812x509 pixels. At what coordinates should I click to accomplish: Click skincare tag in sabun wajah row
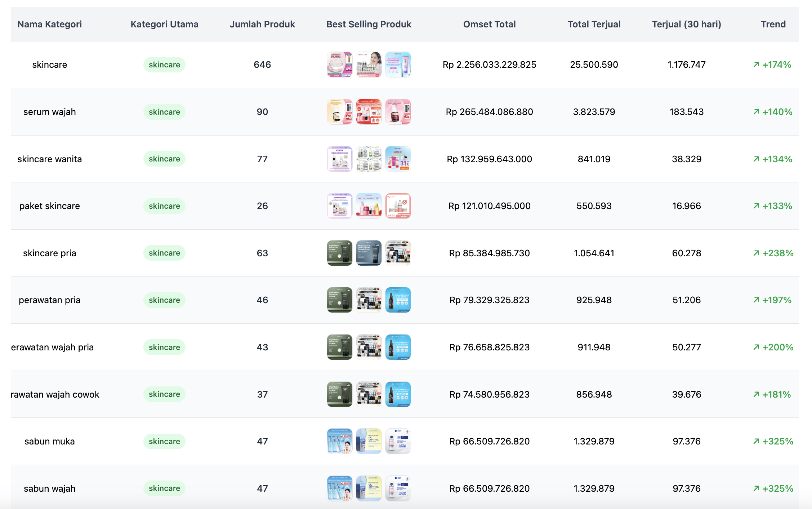pos(164,488)
